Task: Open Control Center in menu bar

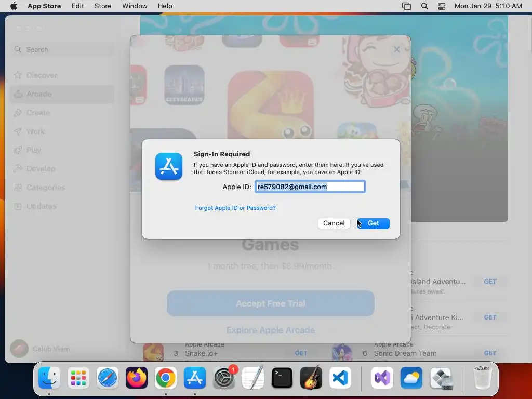Action: point(442,6)
